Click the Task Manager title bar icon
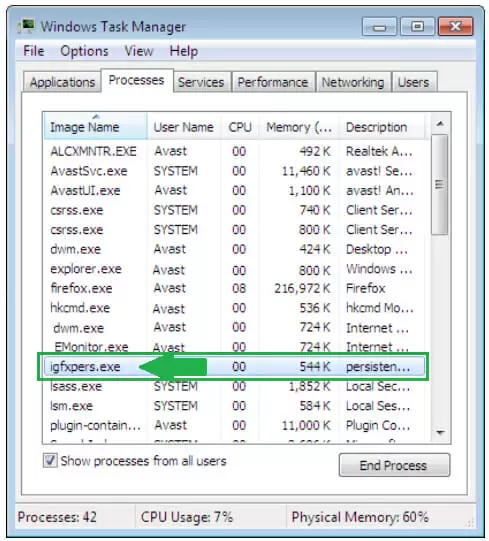 27,26
